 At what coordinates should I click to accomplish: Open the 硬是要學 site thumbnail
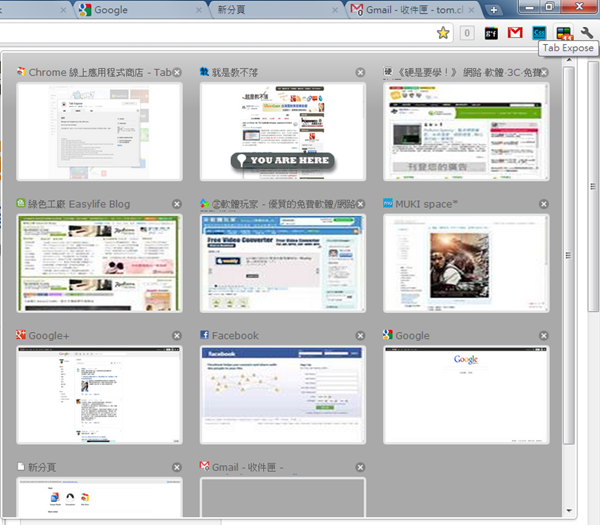pos(466,131)
